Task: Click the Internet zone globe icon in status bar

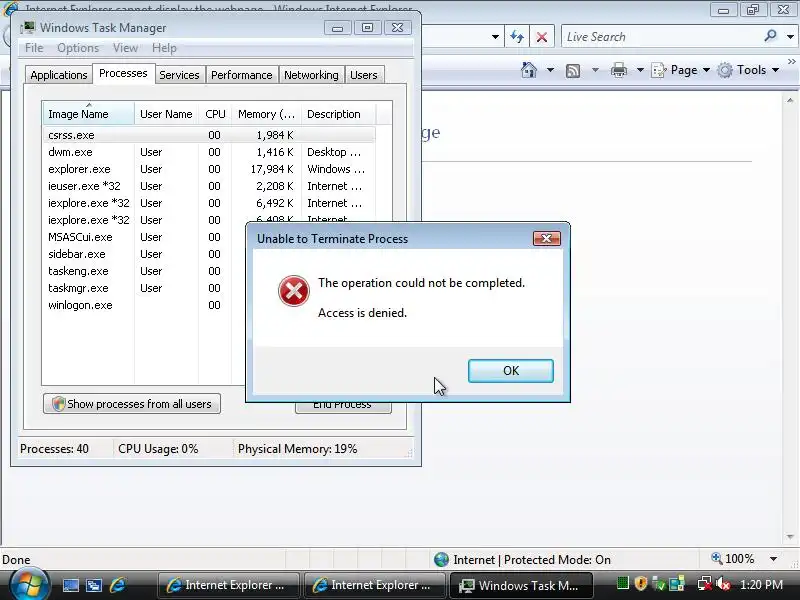Action: coord(441,560)
